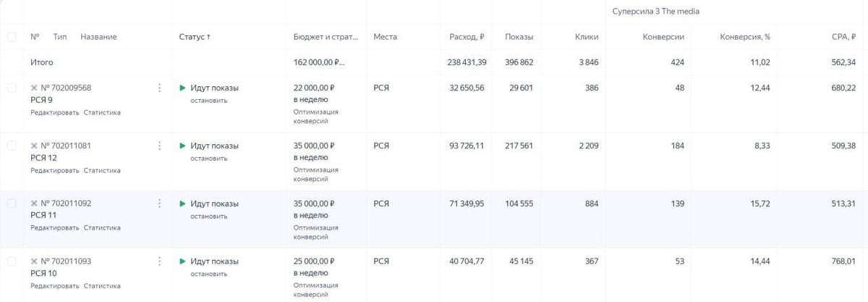Open three-dot menu for campaign РСЯ 9
The image size is (868, 302).
click(159, 88)
